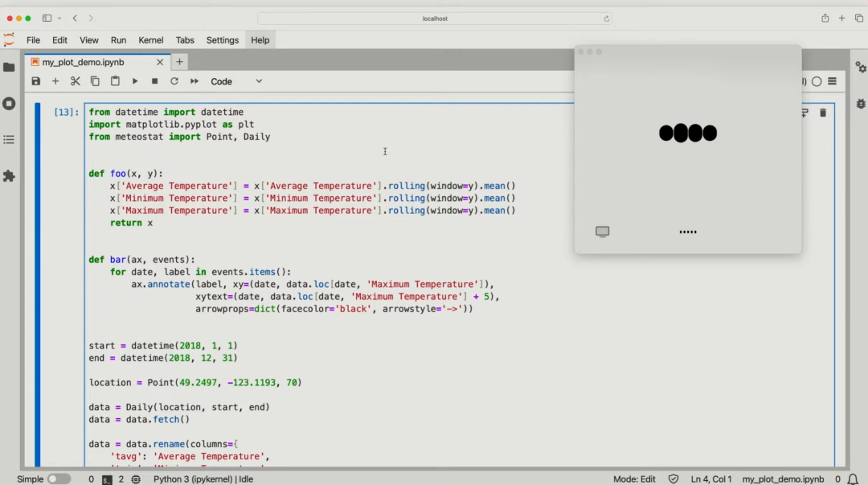Open the Run menu
868x485 pixels.
[x=118, y=40]
